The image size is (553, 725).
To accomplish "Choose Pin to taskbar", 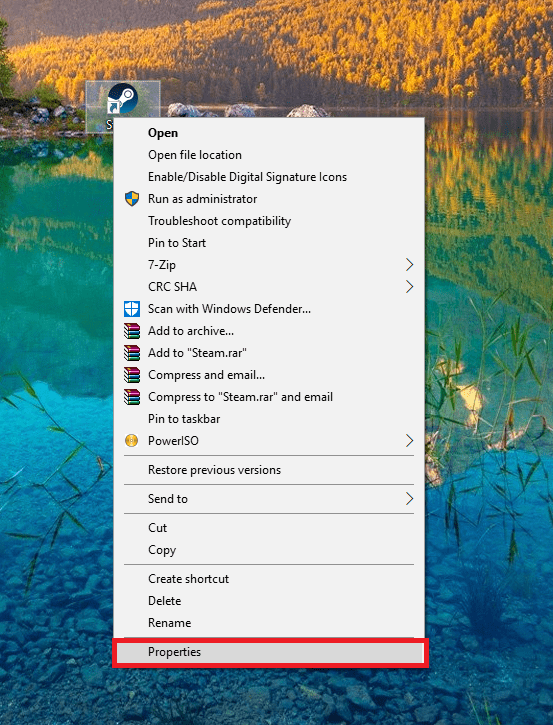I will coord(269,419).
